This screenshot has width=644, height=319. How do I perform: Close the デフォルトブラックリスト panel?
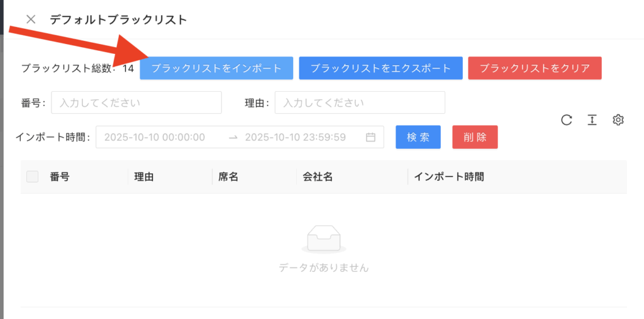[30, 19]
